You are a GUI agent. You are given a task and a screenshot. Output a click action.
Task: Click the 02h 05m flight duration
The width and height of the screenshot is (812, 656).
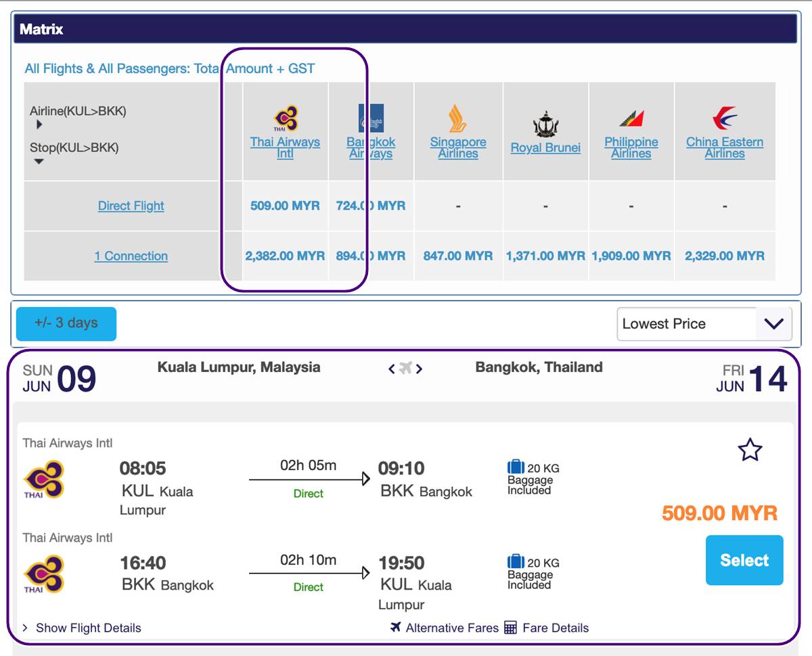pyautogui.click(x=308, y=465)
